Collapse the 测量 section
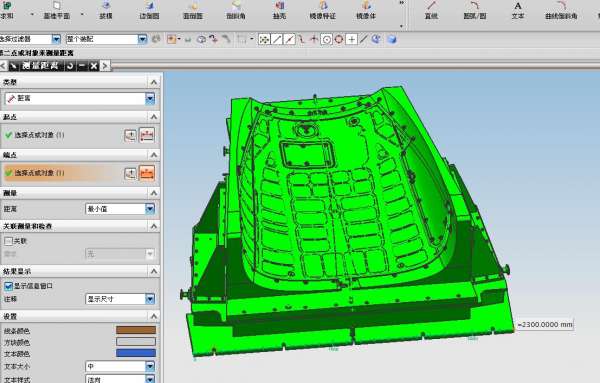This screenshot has height=383, width=600. point(153,193)
